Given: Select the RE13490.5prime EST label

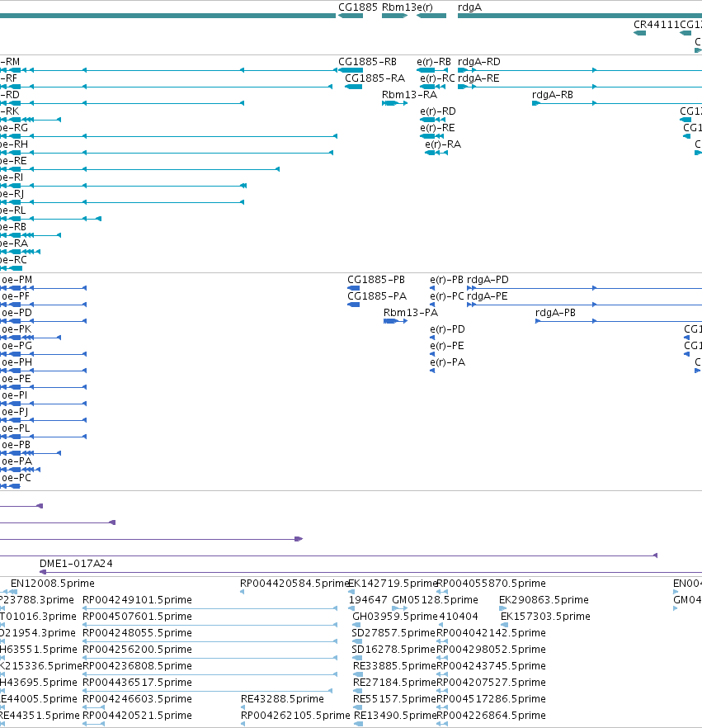Looking at the screenshot, I should tap(395, 716).
